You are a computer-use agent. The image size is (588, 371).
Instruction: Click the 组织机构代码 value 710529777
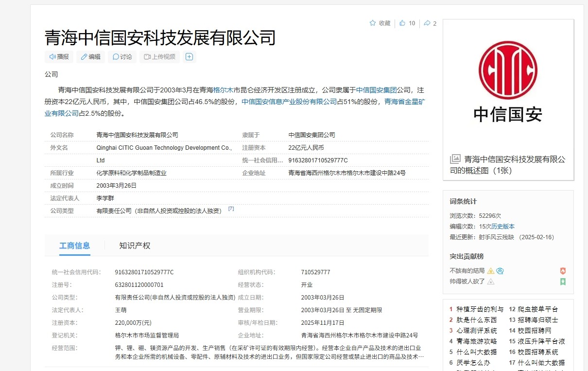pyautogui.click(x=315, y=272)
